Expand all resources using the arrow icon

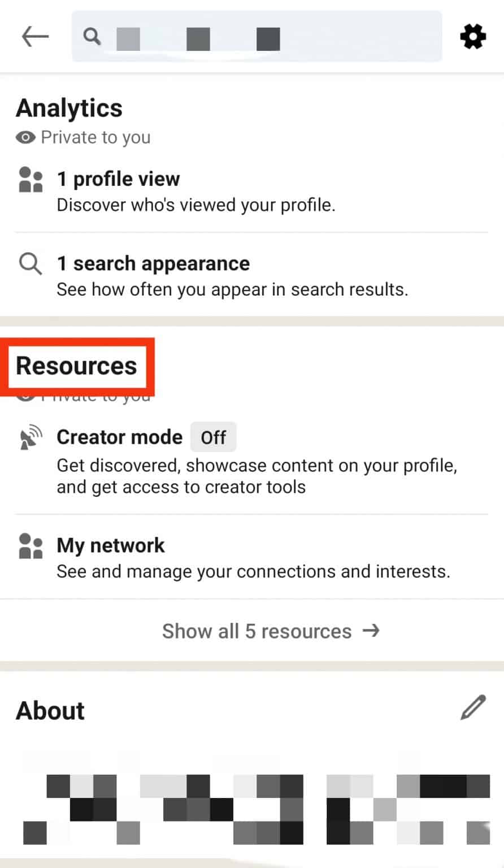(372, 631)
